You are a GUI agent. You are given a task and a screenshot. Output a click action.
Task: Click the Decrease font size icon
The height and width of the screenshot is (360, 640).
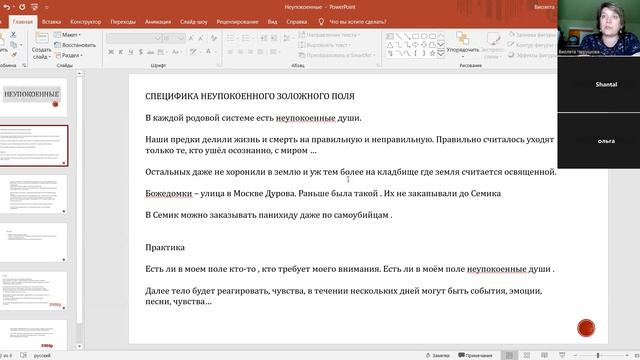pyautogui.click(x=200, y=38)
